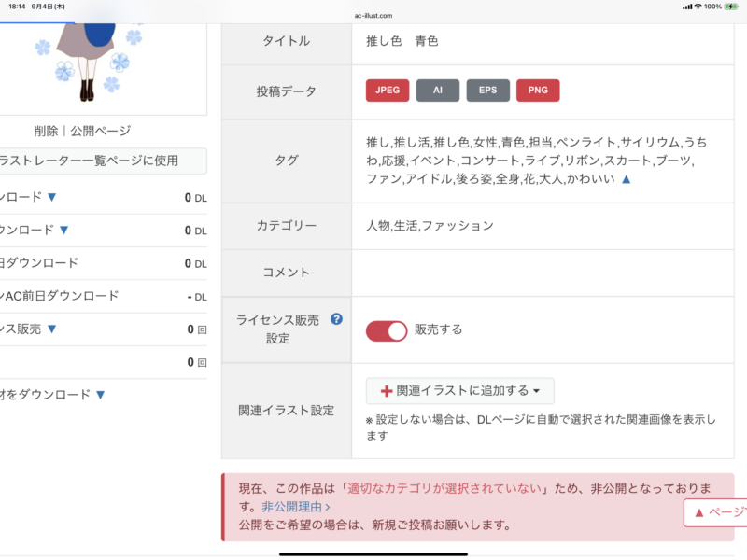The image size is (747, 560).
Task: Click the red plus icon for related illustrations
Action: pyautogui.click(x=386, y=391)
